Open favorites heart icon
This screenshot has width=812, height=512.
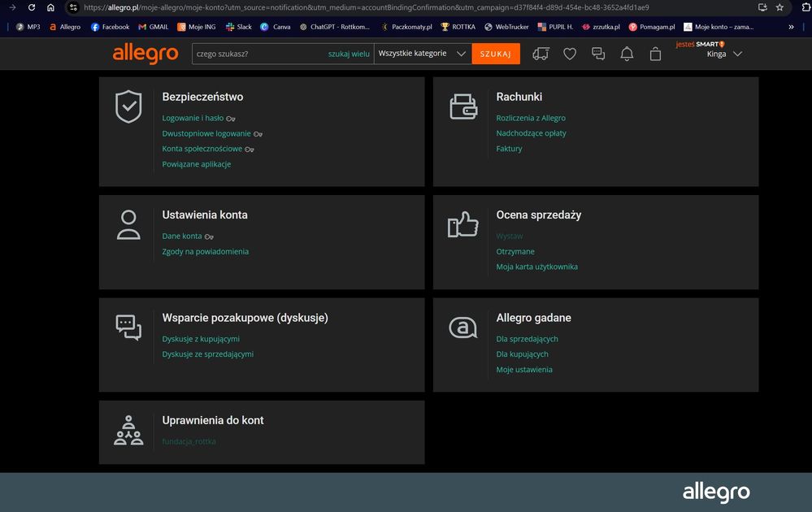coord(570,54)
